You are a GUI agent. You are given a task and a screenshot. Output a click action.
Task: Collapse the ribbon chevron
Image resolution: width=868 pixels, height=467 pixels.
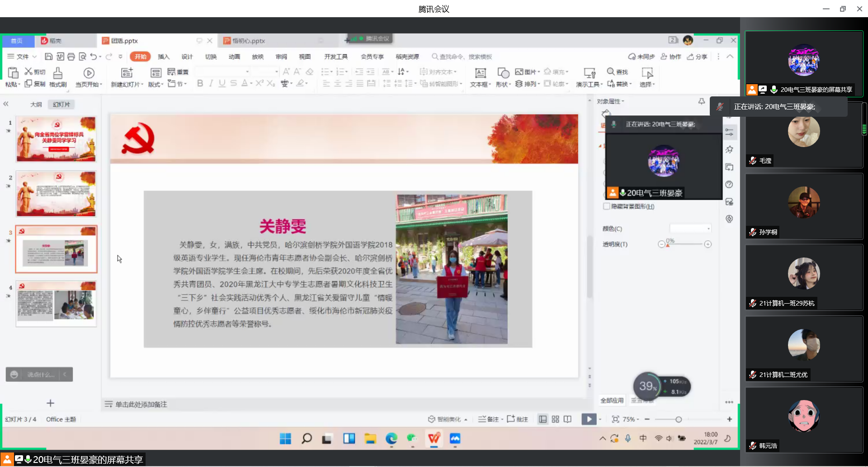pyautogui.click(x=730, y=57)
